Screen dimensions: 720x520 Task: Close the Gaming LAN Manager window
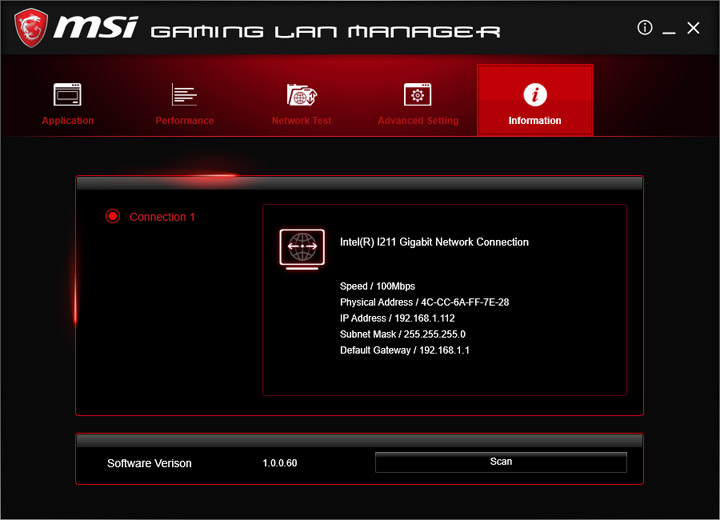tap(693, 28)
